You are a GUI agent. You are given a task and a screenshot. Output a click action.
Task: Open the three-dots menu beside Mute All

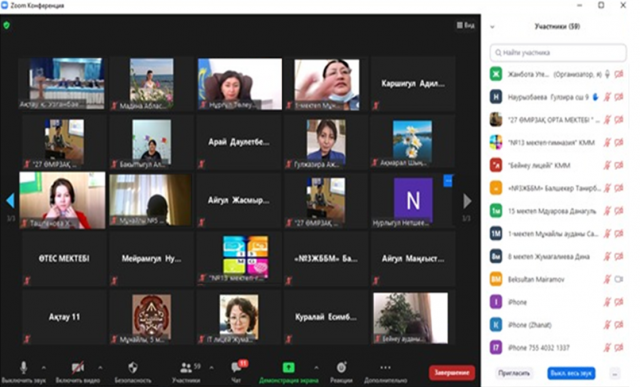pyautogui.click(x=615, y=373)
